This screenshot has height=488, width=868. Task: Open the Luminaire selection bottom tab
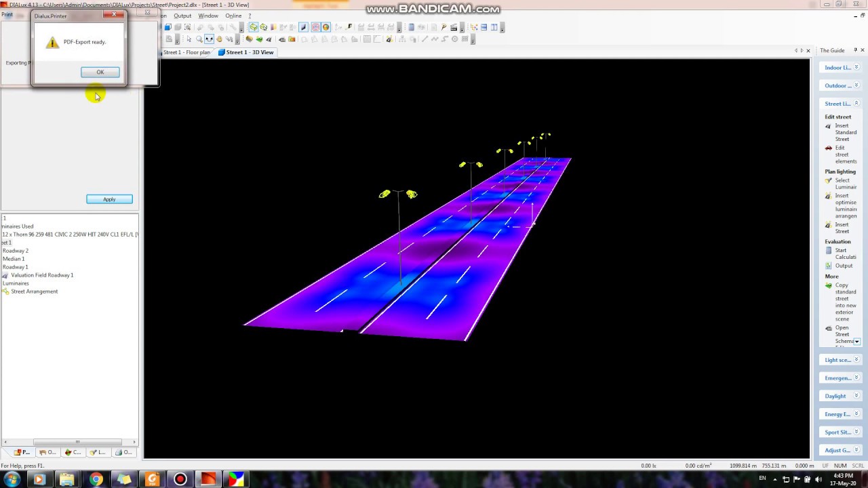98,452
